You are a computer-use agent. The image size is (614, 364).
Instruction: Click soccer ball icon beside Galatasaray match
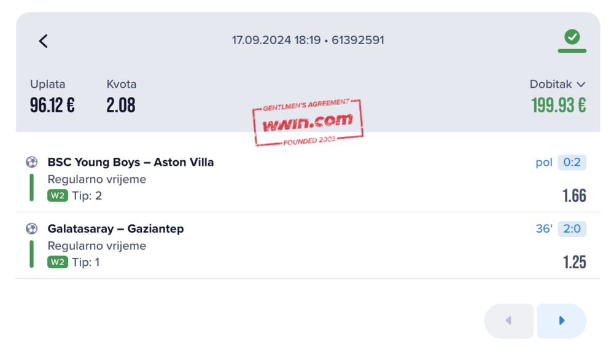pos(31,229)
